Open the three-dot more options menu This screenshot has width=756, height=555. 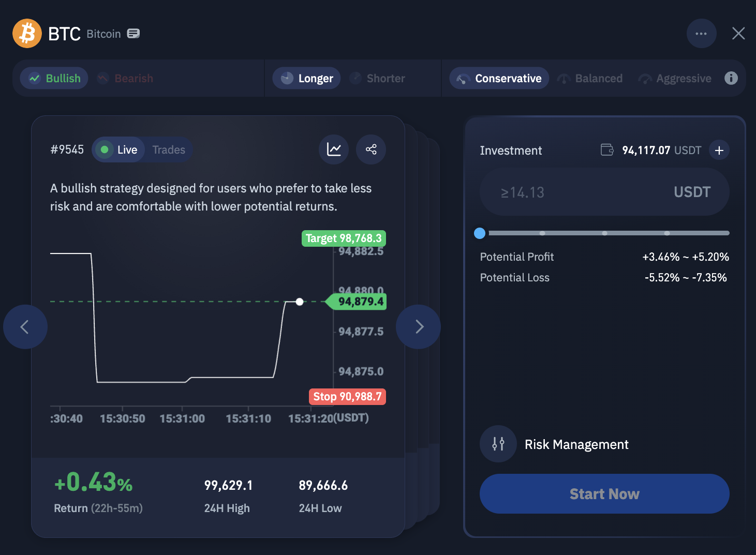point(701,34)
